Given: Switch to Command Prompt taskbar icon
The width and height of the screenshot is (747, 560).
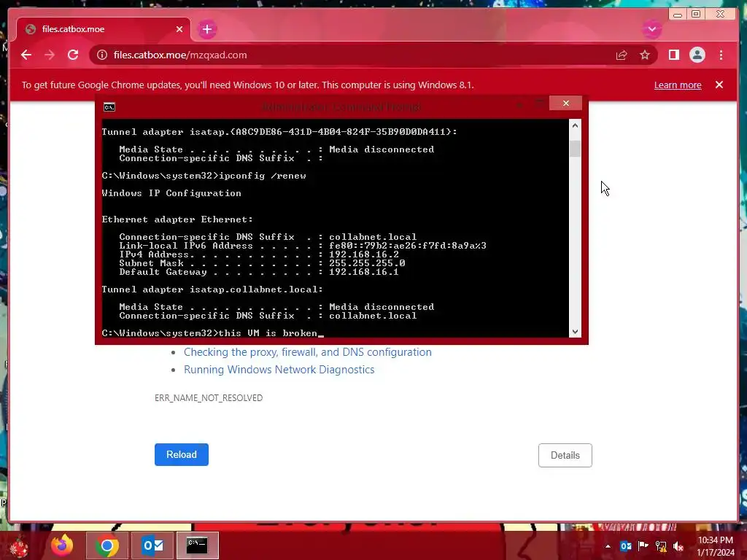Looking at the screenshot, I should point(197,545).
